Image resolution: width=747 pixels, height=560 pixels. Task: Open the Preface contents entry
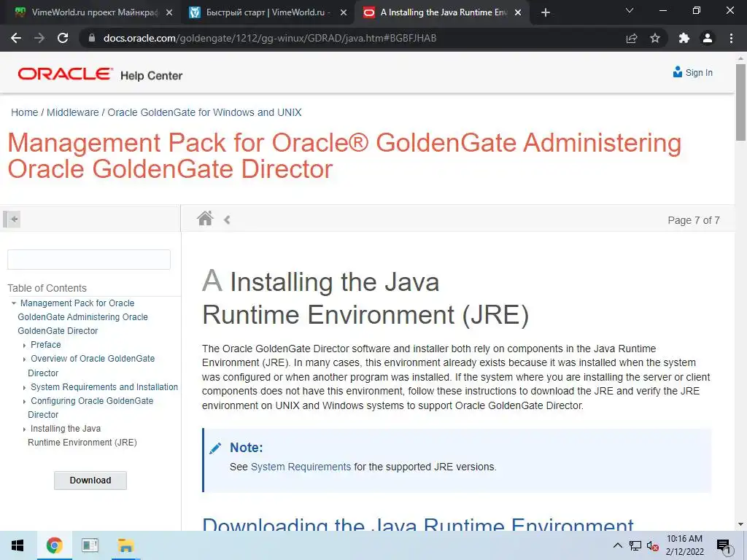[x=46, y=344]
